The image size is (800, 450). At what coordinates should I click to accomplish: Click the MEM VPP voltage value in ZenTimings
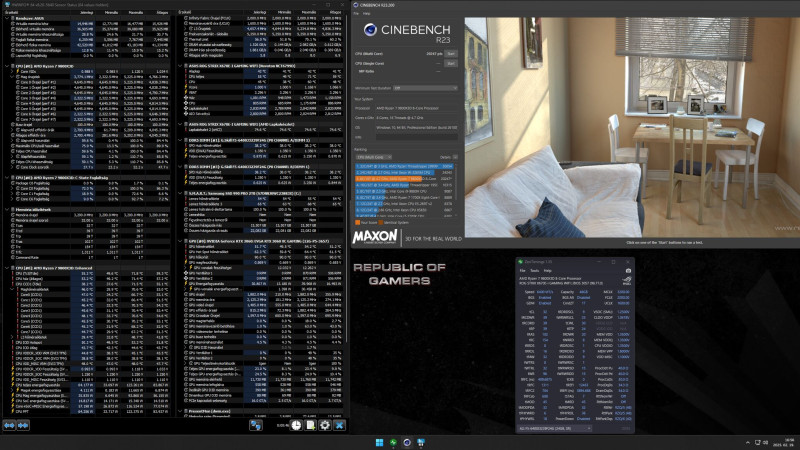coord(623,351)
